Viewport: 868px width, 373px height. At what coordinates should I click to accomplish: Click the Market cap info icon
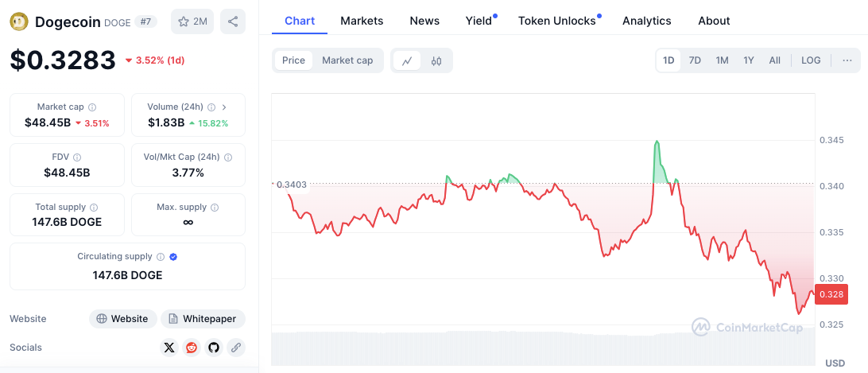tap(92, 107)
